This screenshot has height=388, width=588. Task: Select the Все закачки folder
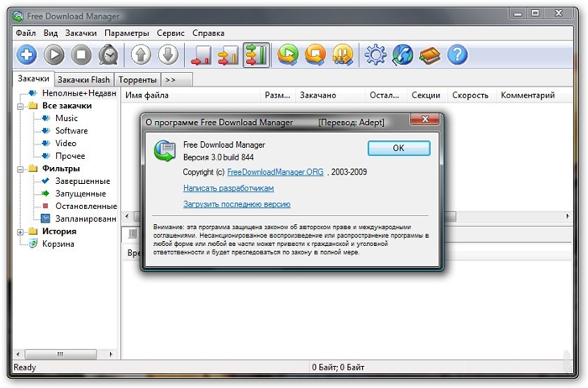click(67, 106)
